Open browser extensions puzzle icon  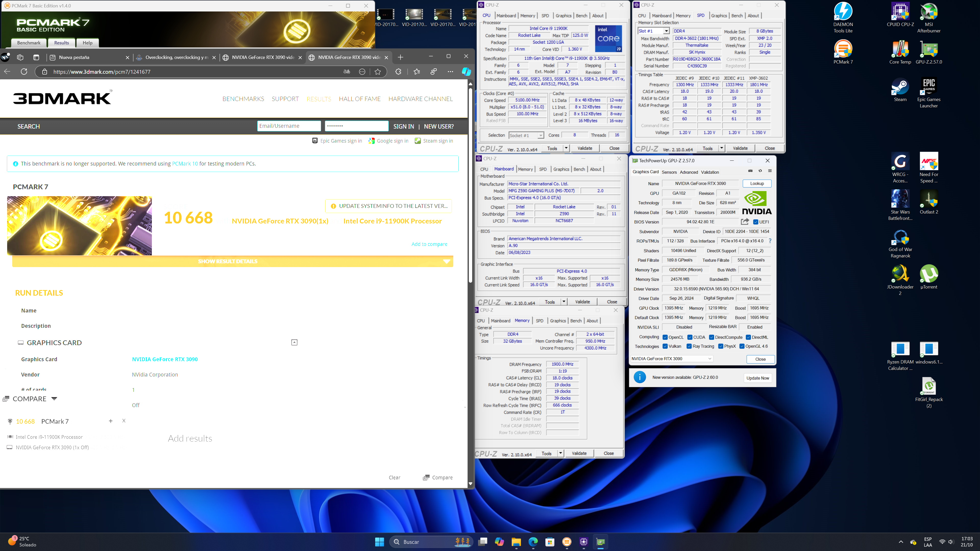pyautogui.click(x=398, y=71)
